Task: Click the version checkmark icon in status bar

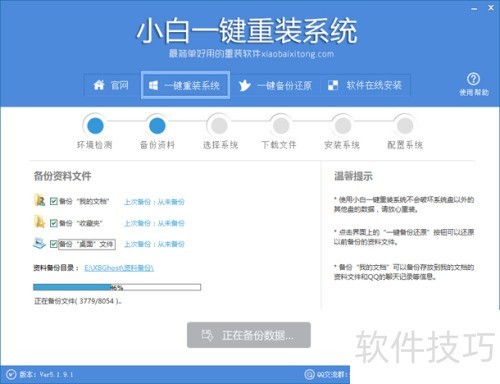Action: 11,374
